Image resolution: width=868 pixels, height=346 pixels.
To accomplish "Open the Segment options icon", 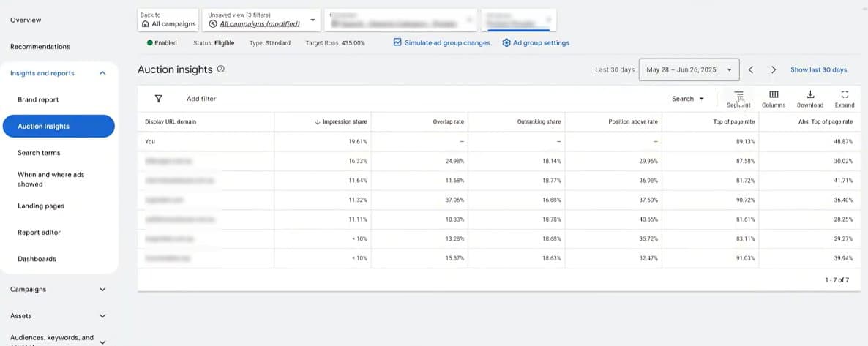I will point(739,95).
